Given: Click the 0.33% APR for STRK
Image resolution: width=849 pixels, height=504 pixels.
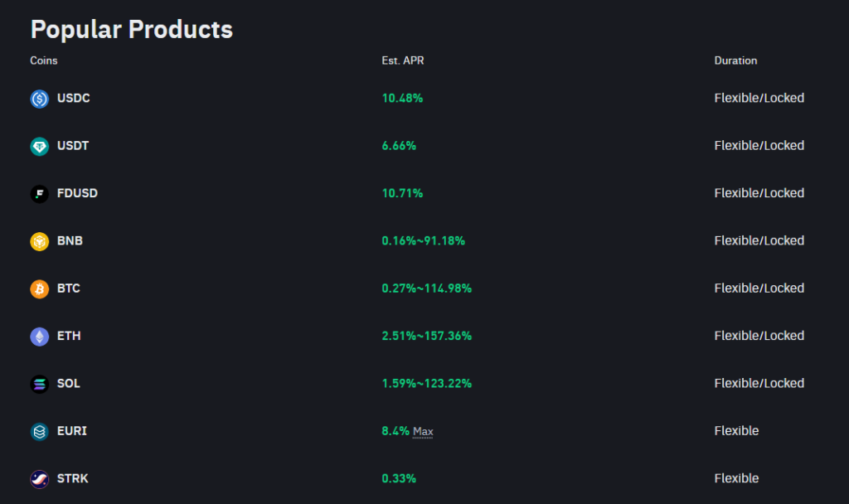Looking at the screenshot, I should [399, 478].
